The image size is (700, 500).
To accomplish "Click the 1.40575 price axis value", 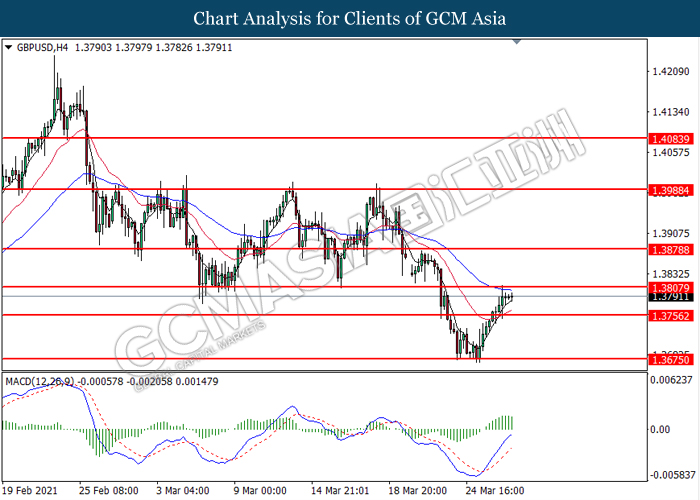I will pos(671,153).
